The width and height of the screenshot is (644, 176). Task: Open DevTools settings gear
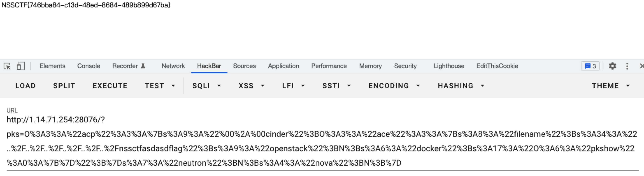(612, 66)
